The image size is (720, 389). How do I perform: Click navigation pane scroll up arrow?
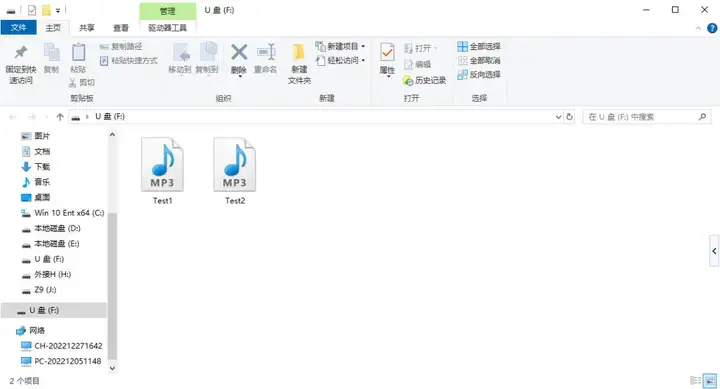(x=112, y=135)
